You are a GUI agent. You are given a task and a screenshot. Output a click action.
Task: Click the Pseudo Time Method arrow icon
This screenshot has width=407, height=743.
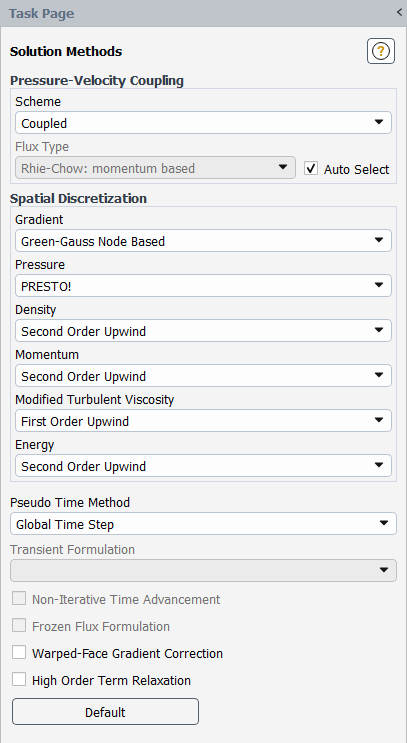click(384, 523)
